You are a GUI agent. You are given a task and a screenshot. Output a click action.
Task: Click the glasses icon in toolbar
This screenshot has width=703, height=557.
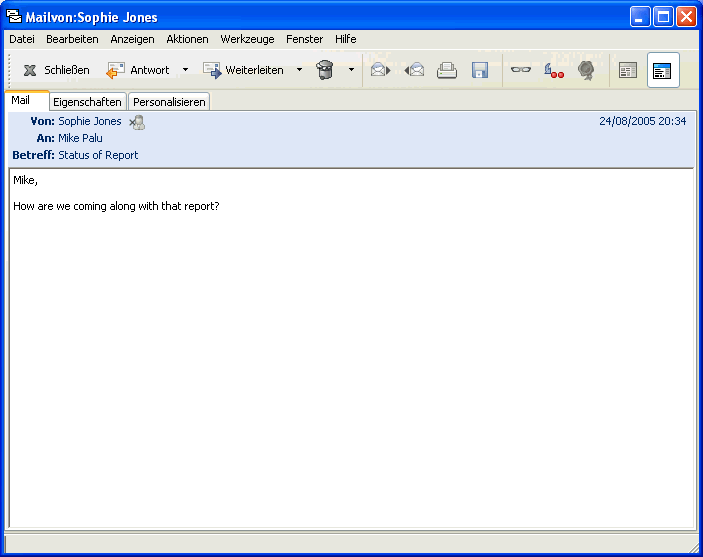(521, 70)
